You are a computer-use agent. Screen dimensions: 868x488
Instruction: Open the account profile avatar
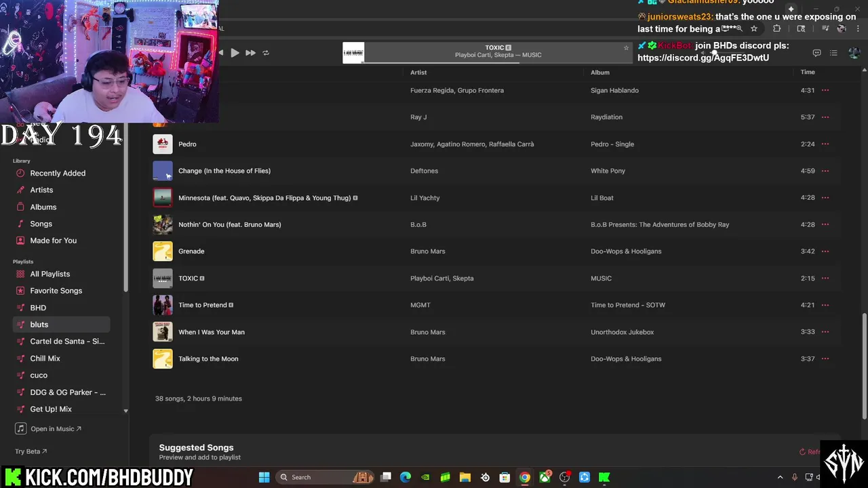854,53
